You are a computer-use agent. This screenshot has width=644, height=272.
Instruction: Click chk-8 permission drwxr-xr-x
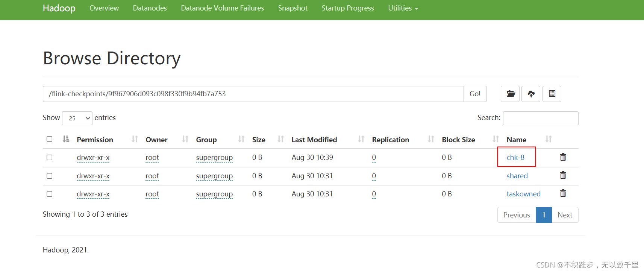93,157
